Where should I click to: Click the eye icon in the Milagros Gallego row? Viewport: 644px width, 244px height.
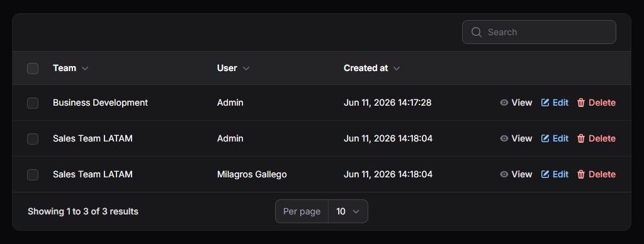click(x=504, y=174)
